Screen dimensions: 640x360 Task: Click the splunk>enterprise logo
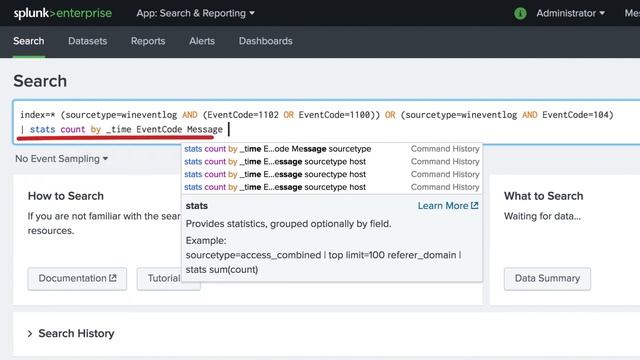[62, 13]
